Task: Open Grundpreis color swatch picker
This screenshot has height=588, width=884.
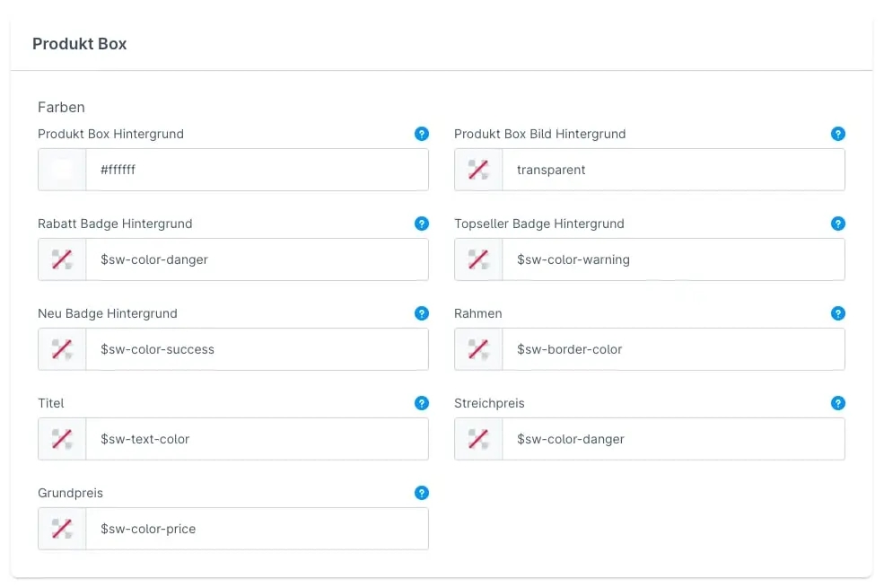Action: [62, 529]
